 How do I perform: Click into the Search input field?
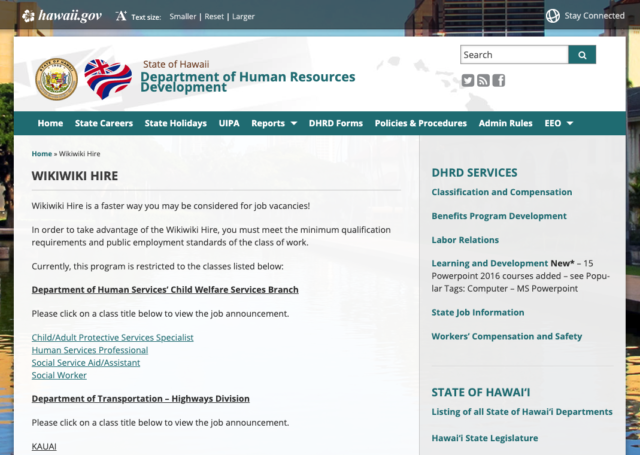pos(514,55)
